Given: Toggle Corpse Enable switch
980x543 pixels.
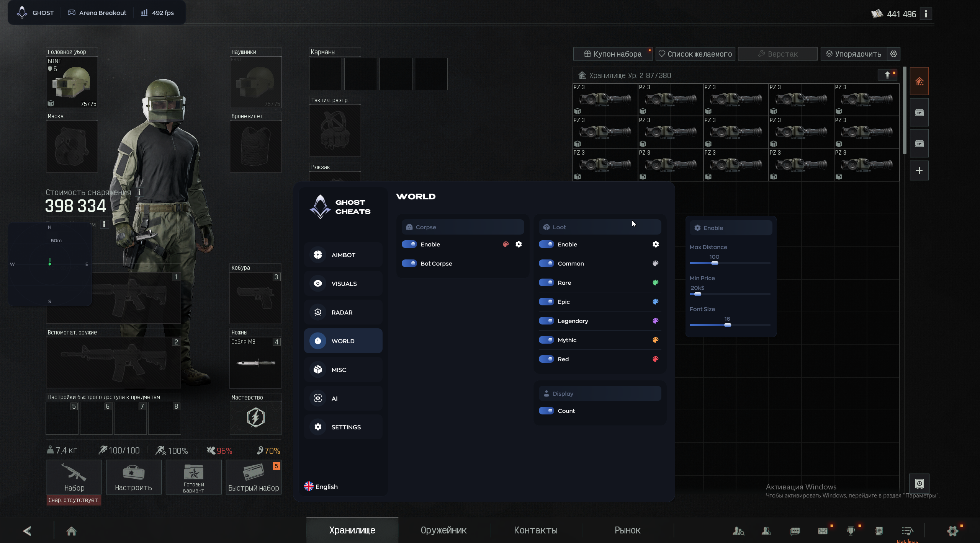Looking at the screenshot, I should 409,244.
